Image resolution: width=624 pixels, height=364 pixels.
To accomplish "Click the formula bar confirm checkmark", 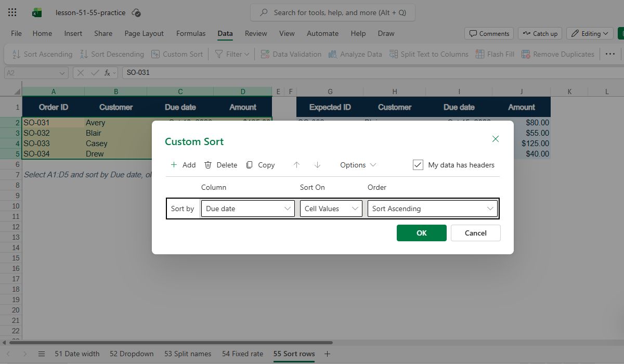I will pos(95,73).
